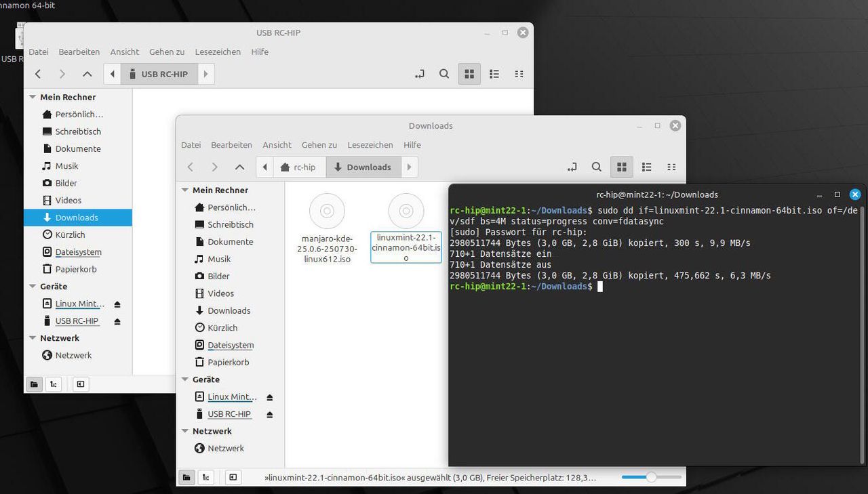
Task: Open Schreibtisch in Downloads window sidebar
Action: 231,225
